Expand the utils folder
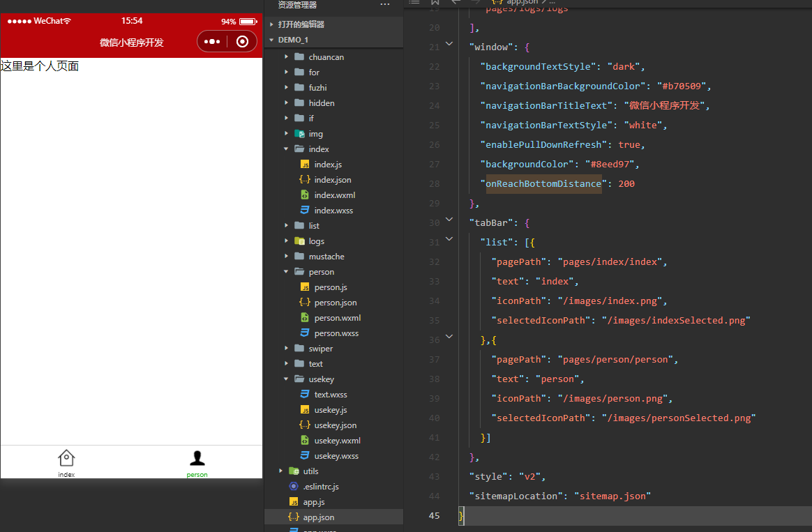Image resolution: width=812 pixels, height=532 pixels. 310,471
